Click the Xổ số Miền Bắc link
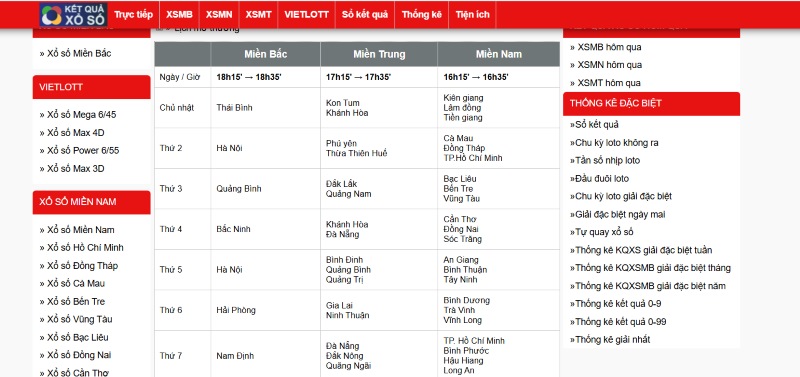This screenshot has width=800, height=377. point(76,54)
